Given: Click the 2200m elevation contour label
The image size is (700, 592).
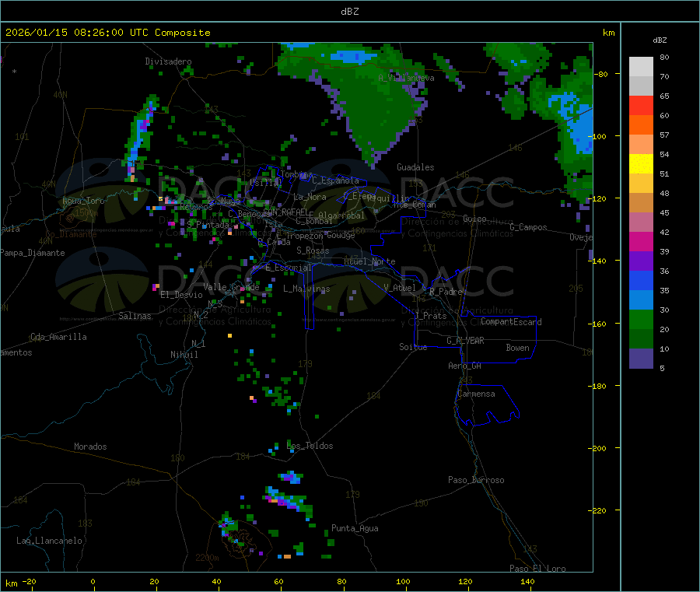Looking at the screenshot, I should 207,558.
